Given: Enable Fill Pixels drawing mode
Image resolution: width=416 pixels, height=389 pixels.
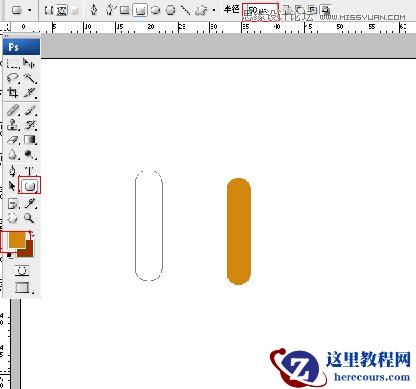Looking at the screenshot, I should tap(75, 10).
